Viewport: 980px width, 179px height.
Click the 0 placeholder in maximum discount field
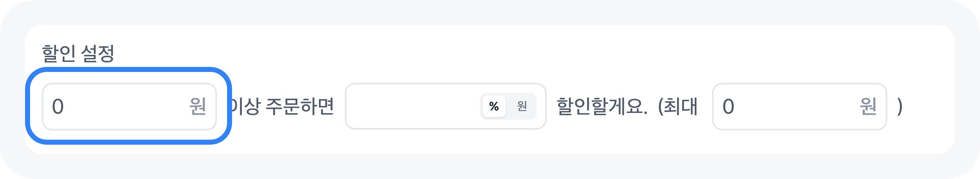pos(728,107)
